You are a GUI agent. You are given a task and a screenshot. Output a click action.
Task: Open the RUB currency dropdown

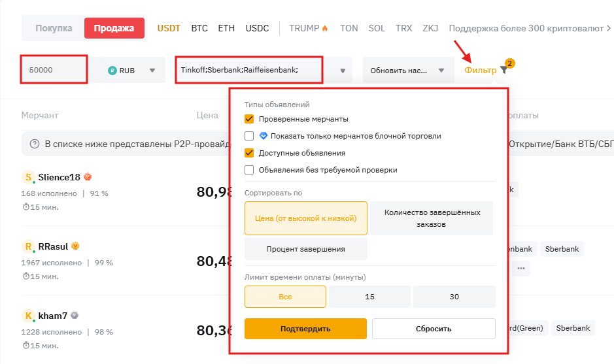pos(152,70)
